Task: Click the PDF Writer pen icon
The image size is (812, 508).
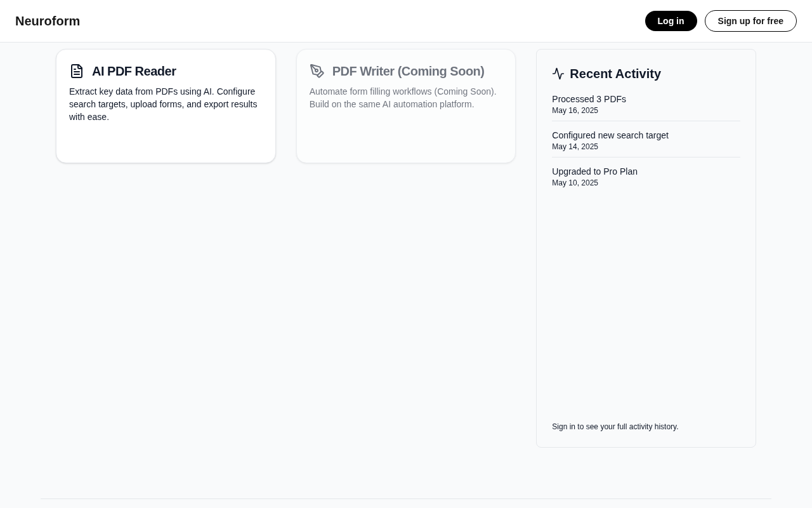Action: click(317, 71)
